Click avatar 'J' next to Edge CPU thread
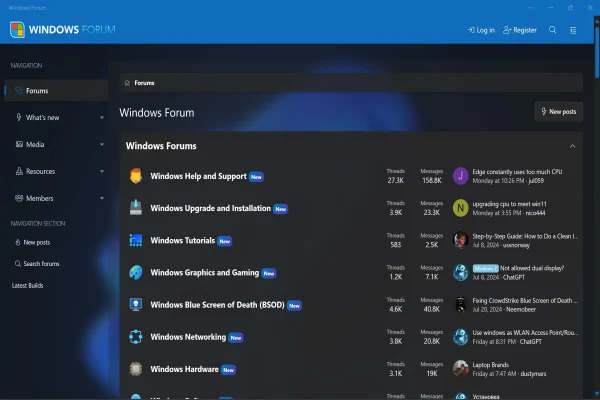 460,176
